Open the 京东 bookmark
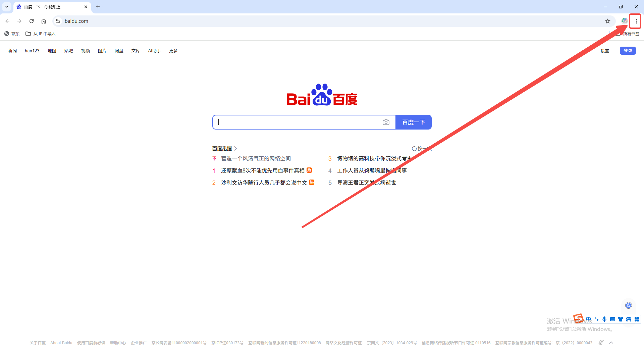644x349 pixels. (x=12, y=34)
